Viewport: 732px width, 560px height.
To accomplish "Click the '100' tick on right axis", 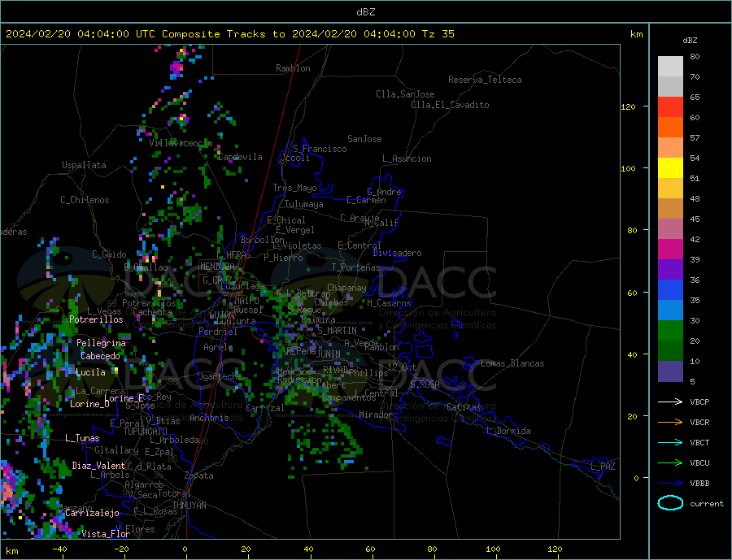I will (x=629, y=168).
